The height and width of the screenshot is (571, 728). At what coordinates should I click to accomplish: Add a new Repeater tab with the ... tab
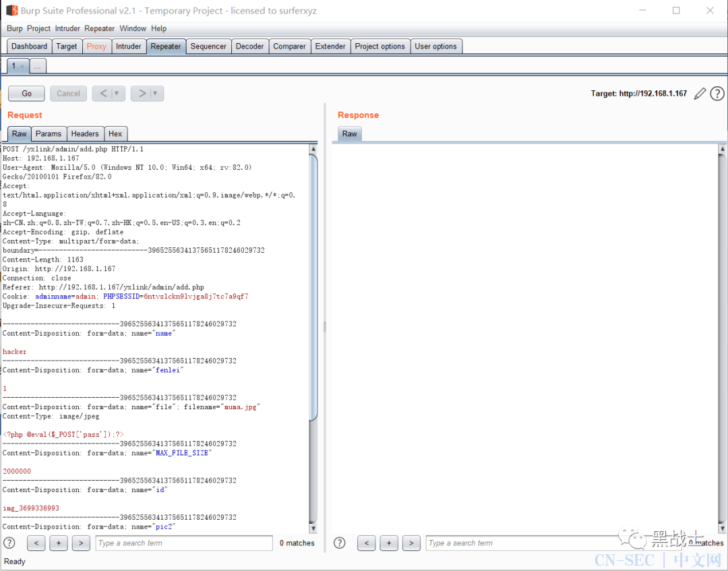coord(38,66)
